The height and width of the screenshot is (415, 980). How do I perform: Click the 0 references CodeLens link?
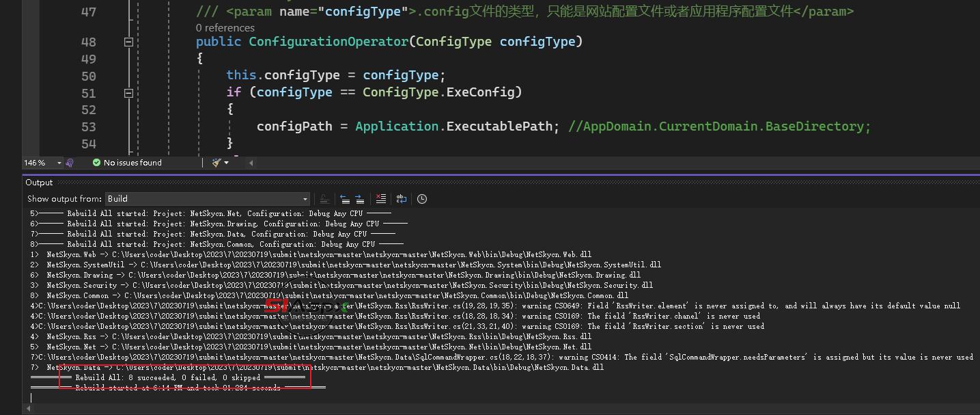[225, 28]
